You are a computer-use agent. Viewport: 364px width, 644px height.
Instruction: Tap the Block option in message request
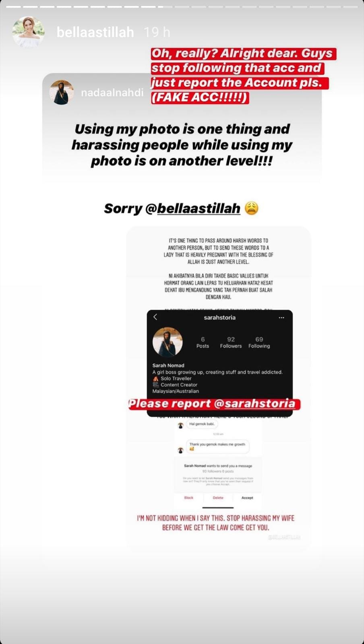[188, 498]
